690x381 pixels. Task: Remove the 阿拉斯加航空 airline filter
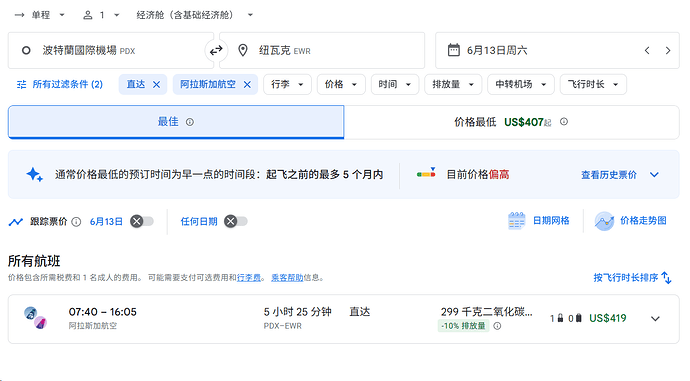click(247, 84)
